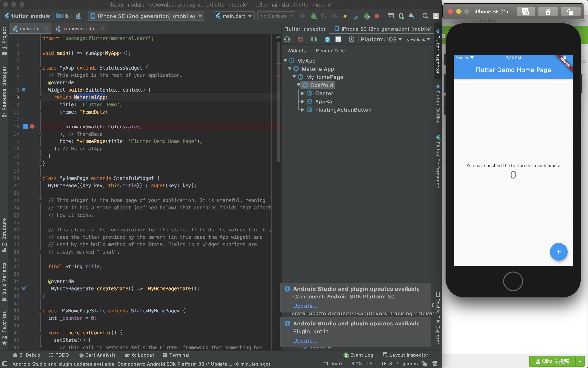
Task: Toggle the 1: Project tool window
Action: click(x=4, y=41)
